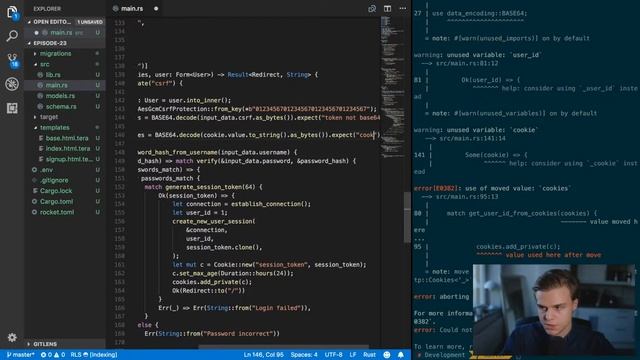Open main.rs in Open Editors list

[61, 32]
